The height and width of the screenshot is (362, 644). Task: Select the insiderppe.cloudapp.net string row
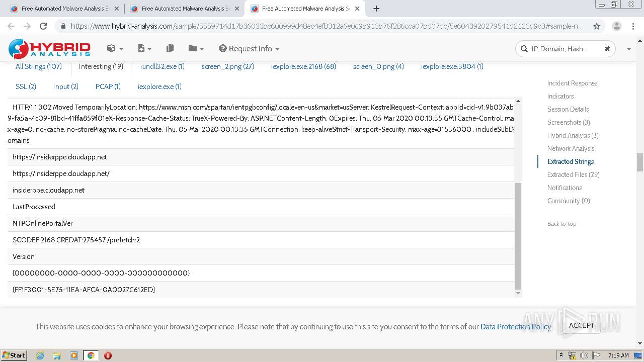tap(261, 190)
